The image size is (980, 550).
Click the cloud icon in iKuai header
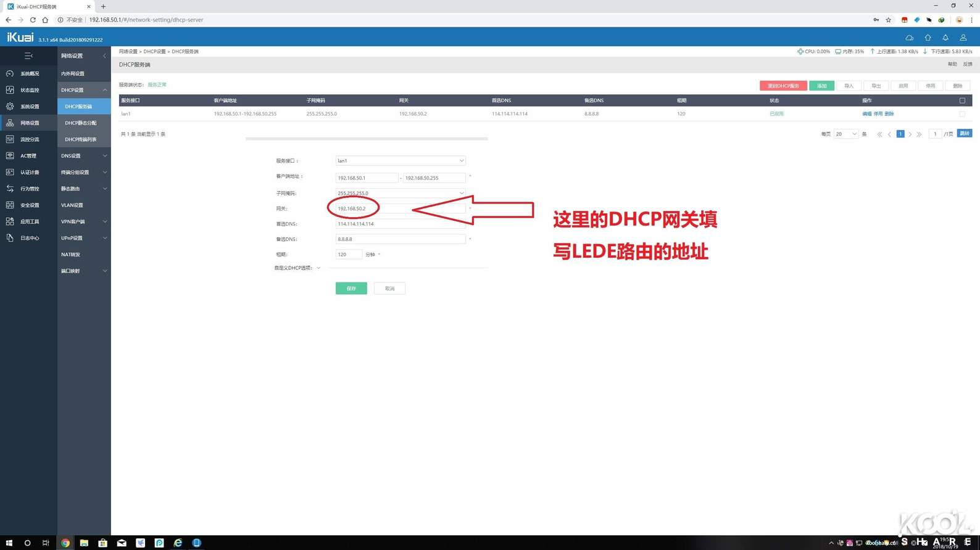tap(910, 38)
